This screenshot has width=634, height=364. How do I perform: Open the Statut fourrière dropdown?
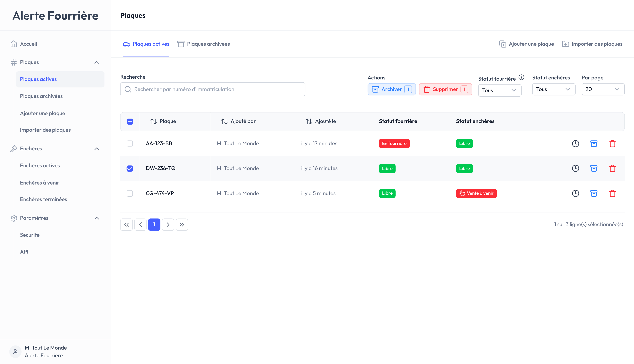tap(499, 90)
